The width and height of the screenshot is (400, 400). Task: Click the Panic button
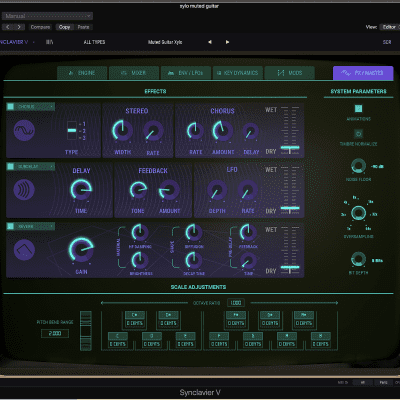click(383, 383)
